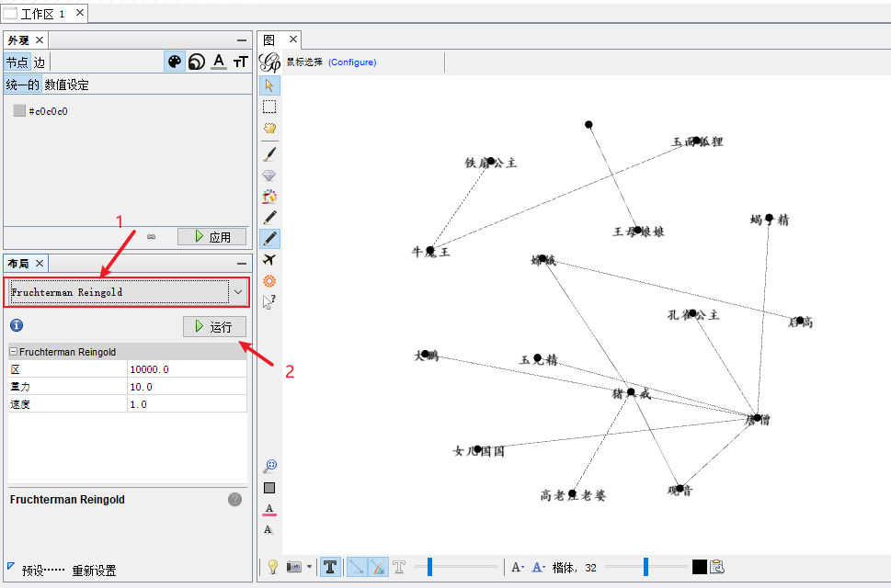The image size is (891, 588).
Task: Click the Configure link above the graph
Action: 353,62
